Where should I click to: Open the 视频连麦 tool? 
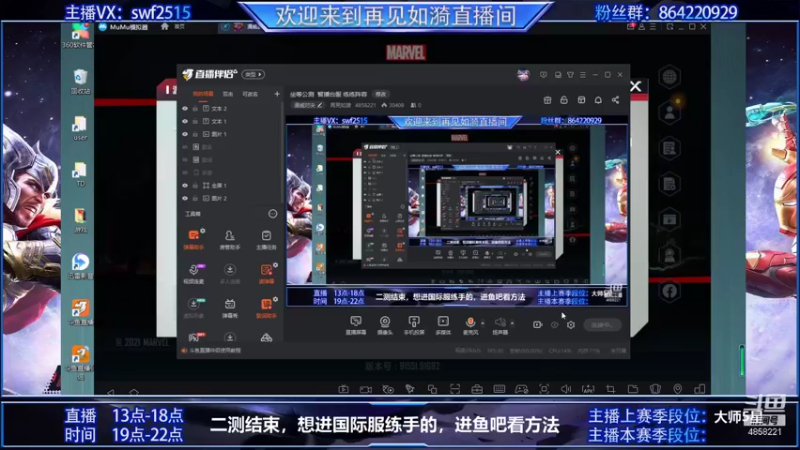(194, 273)
